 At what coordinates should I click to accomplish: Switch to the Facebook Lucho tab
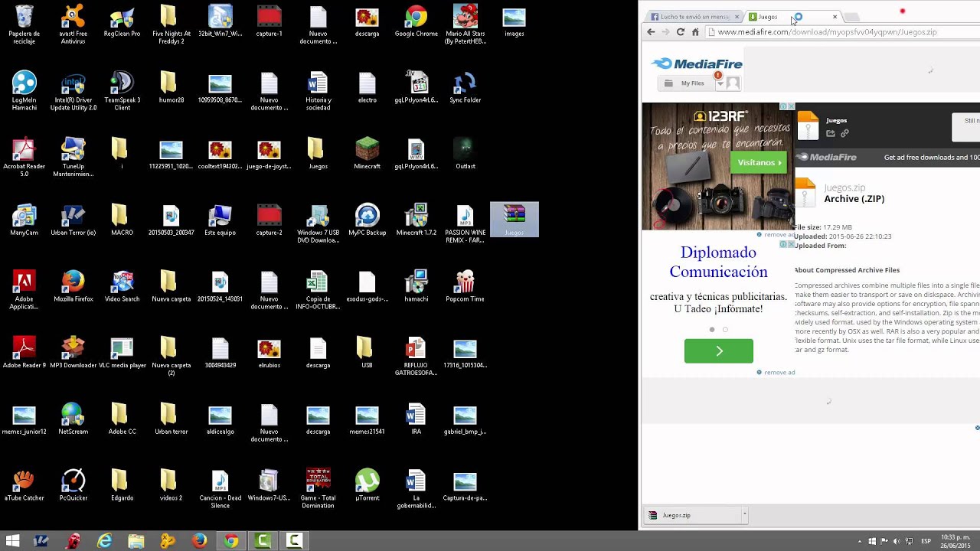pyautogui.click(x=695, y=17)
